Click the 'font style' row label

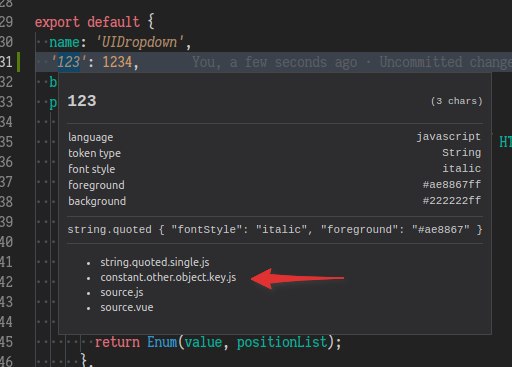pyautogui.click(x=92, y=169)
